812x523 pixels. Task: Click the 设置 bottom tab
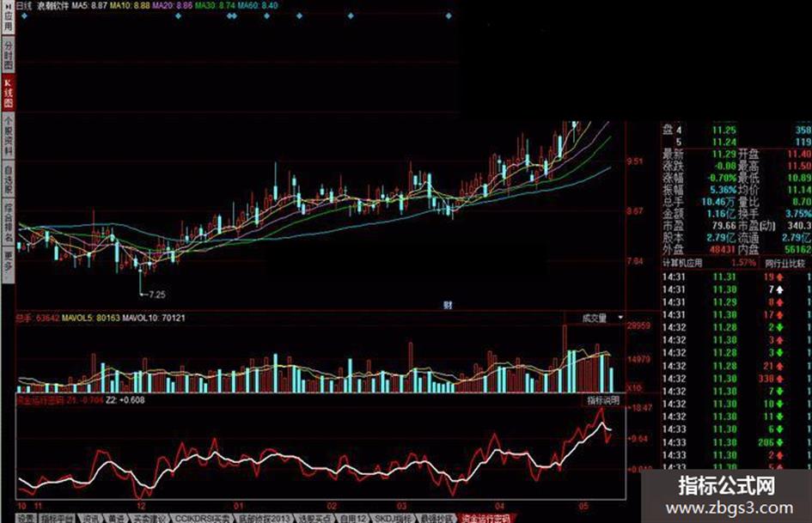click(26, 519)
